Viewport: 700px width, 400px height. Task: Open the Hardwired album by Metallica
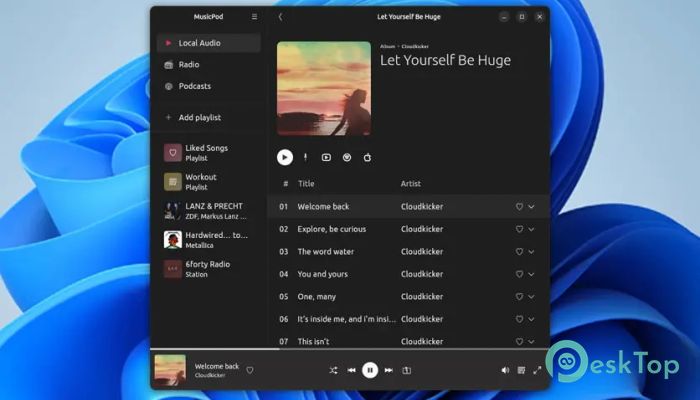[x=208, y=240]
